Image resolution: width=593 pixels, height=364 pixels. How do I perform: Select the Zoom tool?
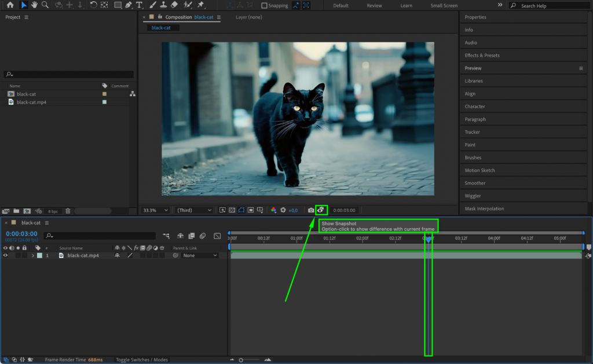pyautogui.click(x=43, y=5)
